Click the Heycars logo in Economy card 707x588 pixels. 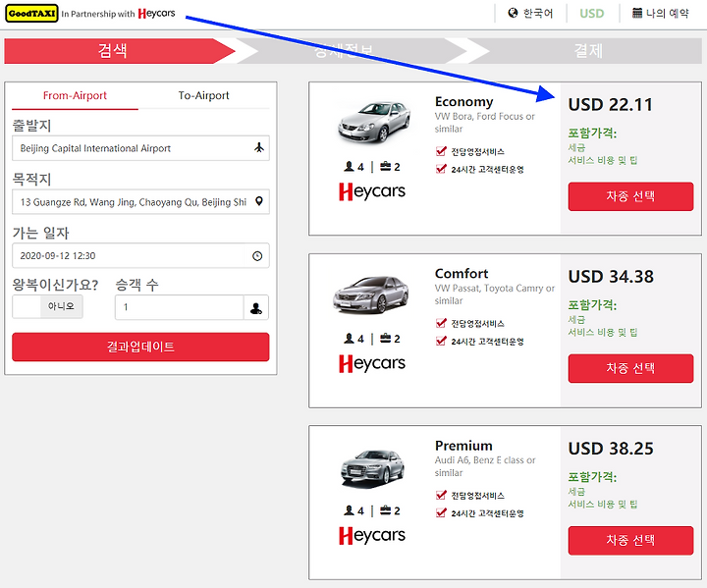(x=372, y=191)
